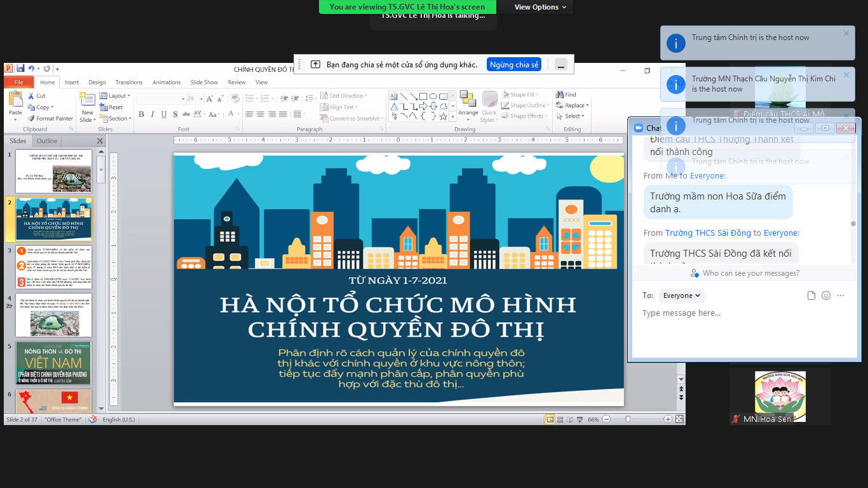Open more chat options (three dots)
Screen dimensions: 868x488
pyautogui.click(x=841, y=295)
